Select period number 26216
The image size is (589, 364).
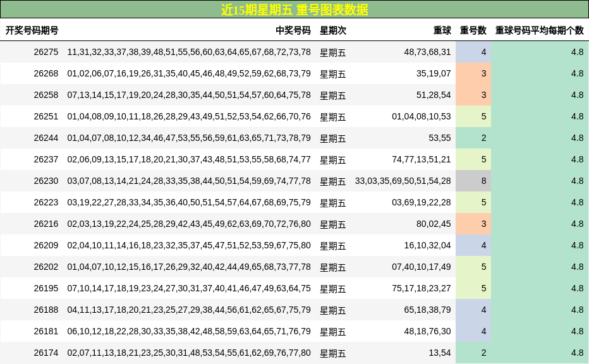46,224
